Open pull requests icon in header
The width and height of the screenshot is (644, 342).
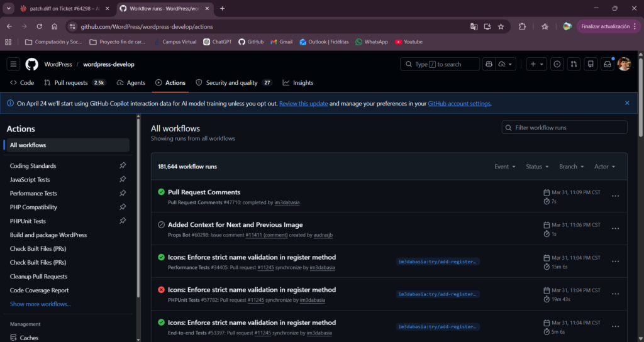point(574,64)
